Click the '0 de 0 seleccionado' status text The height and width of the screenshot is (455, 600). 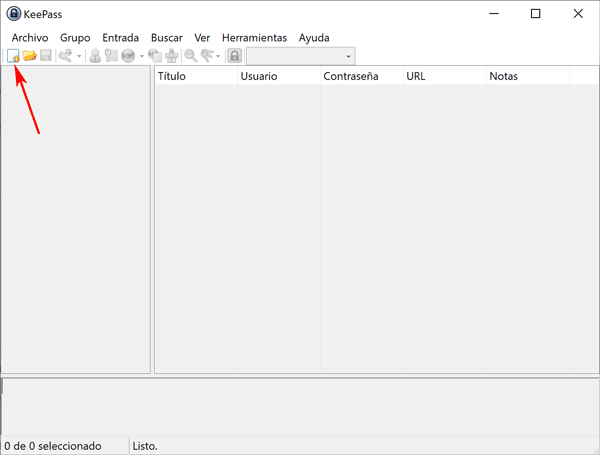point(53,446)
